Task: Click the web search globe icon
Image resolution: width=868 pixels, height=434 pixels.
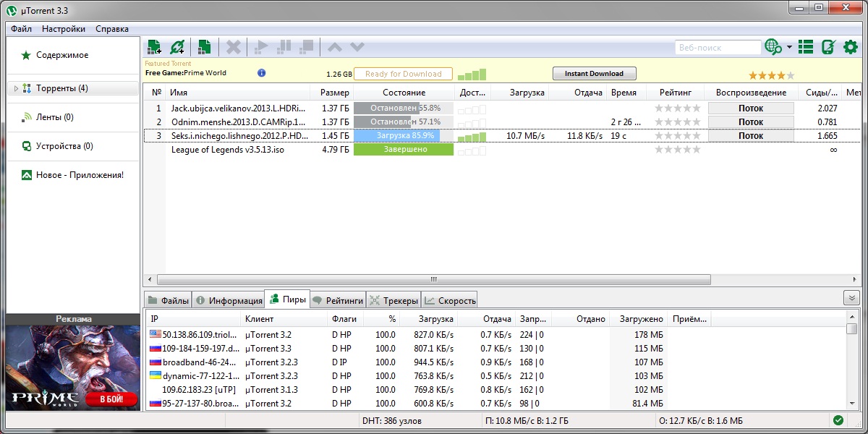Action: point(773,47)
